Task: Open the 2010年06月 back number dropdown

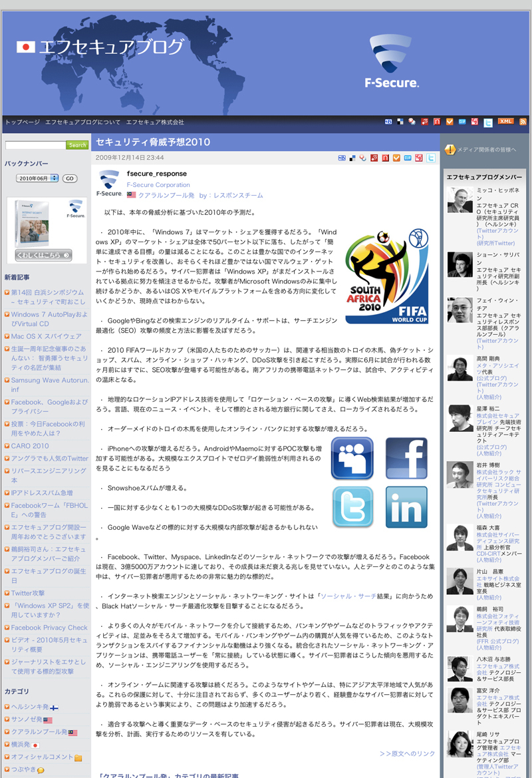Action: 37,178
